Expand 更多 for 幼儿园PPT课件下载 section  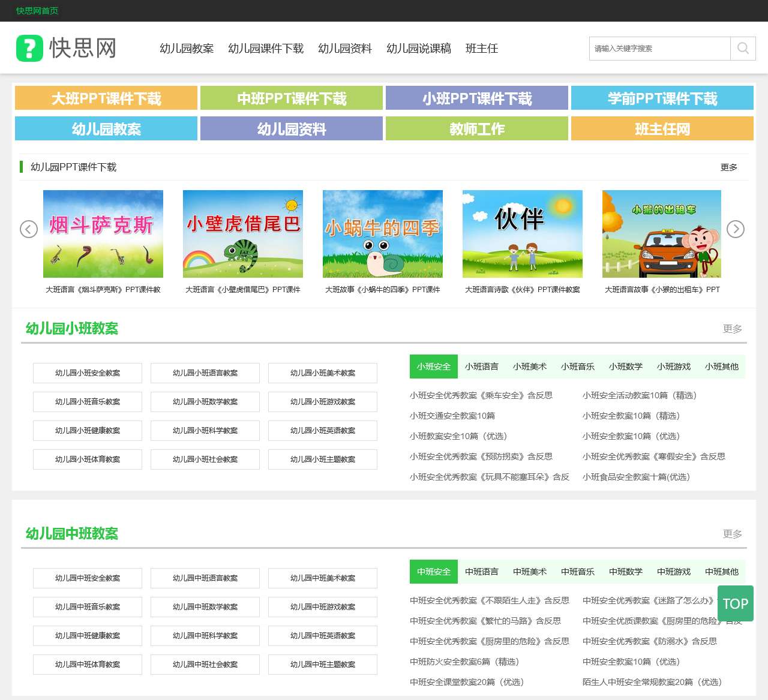coord(728,167)
